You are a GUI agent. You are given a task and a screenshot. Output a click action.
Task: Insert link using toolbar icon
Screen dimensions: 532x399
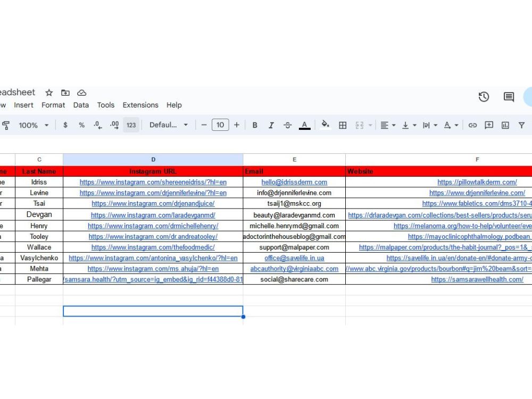click(472, 125)
